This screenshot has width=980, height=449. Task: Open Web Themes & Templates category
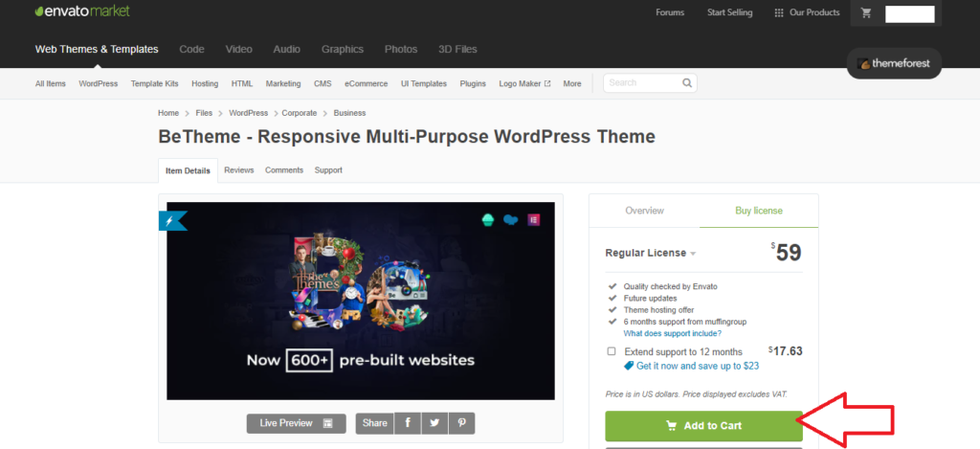(97, 50)
